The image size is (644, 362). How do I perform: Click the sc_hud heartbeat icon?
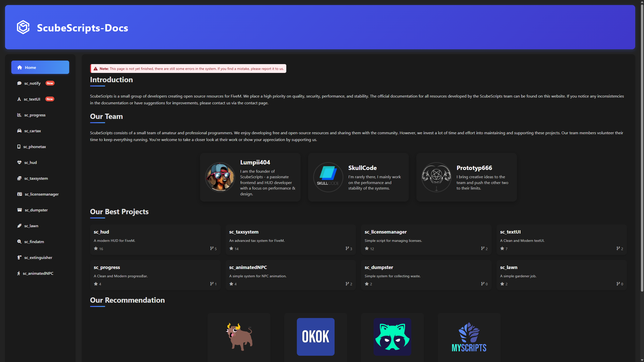click(19, 162)
